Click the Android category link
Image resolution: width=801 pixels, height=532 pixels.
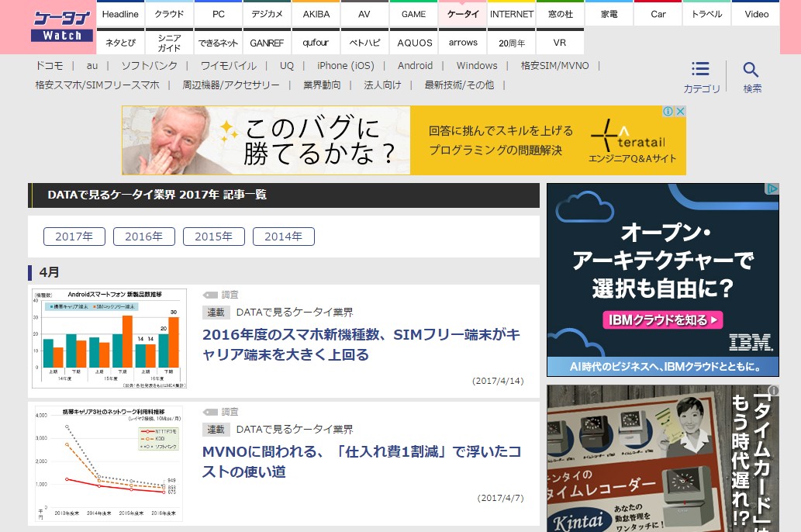coord(416,65)
